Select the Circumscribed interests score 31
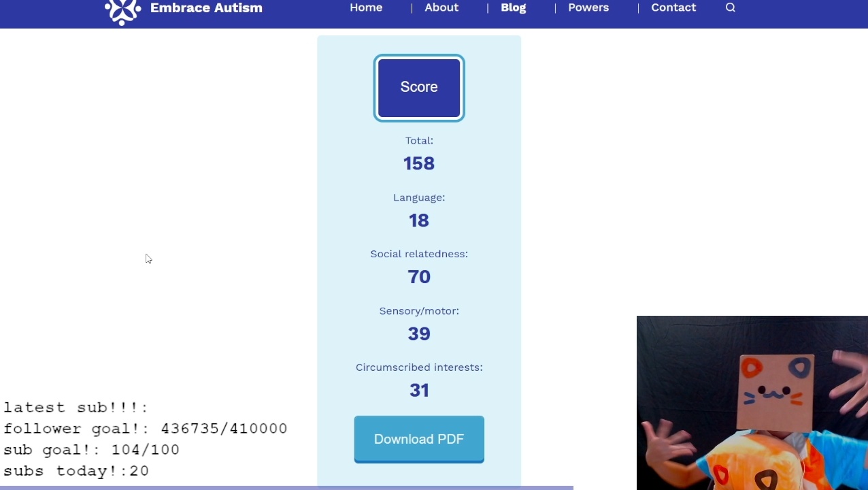Viewport: 868px width, 490px height. pyautogui.click(x=419, y=390)
